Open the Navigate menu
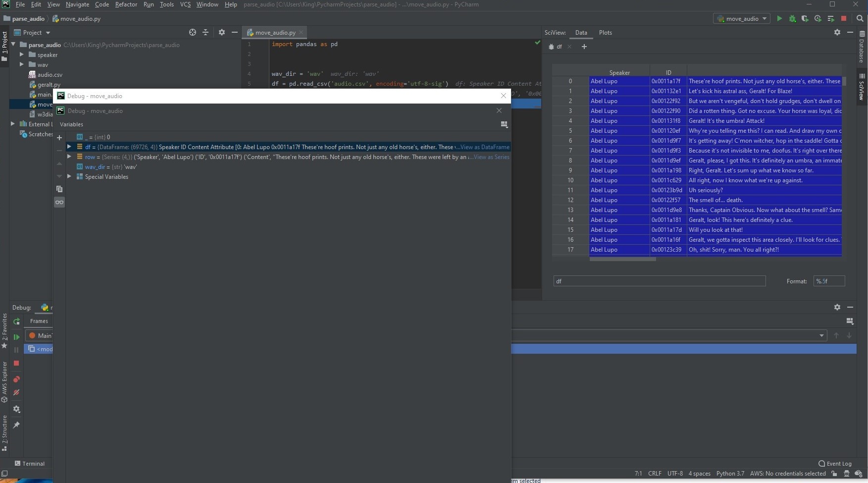This screenshot has height=483, width=868. coord(77,4)
